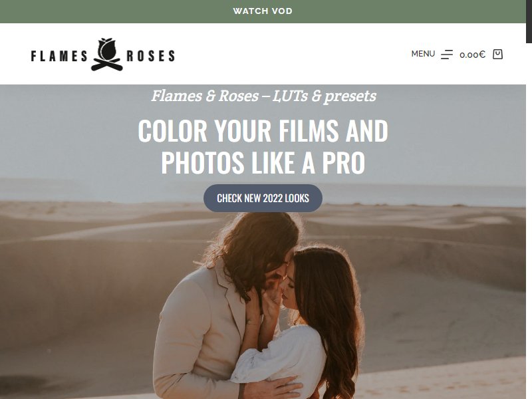Viewport: 532px width, 399px height.
Task: View the 0.00€ cart total
Action: (x=472, y=55)
